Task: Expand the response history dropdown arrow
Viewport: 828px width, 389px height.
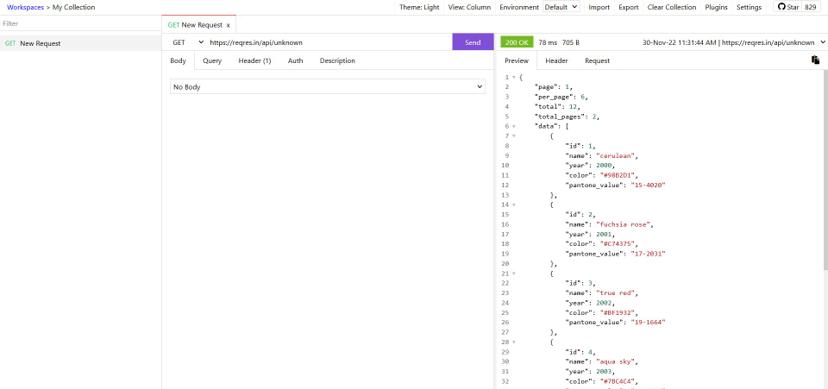Action: click(823, 42)
